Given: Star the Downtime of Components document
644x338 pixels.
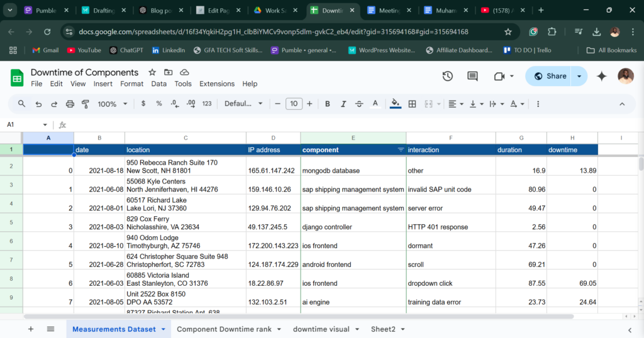Looking at the screenshot, I should 152,72.
